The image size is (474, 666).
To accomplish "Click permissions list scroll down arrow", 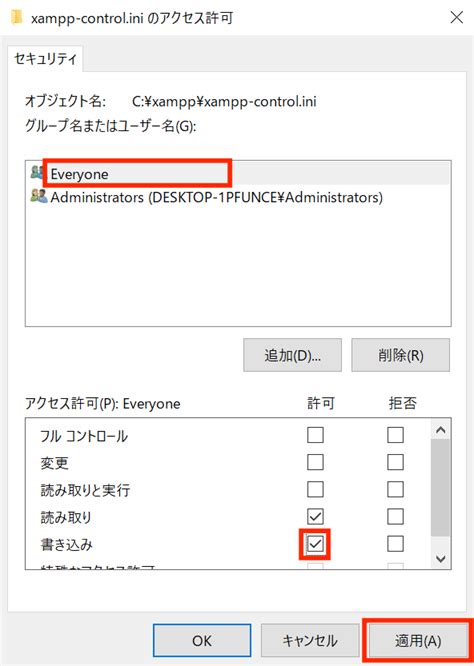I will point(440,559).
